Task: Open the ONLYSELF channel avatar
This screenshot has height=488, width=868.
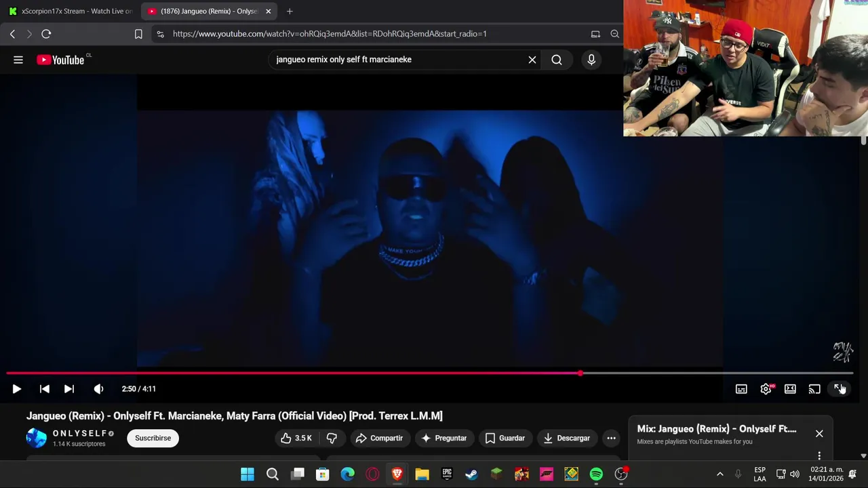Action: tap(37, 438)
